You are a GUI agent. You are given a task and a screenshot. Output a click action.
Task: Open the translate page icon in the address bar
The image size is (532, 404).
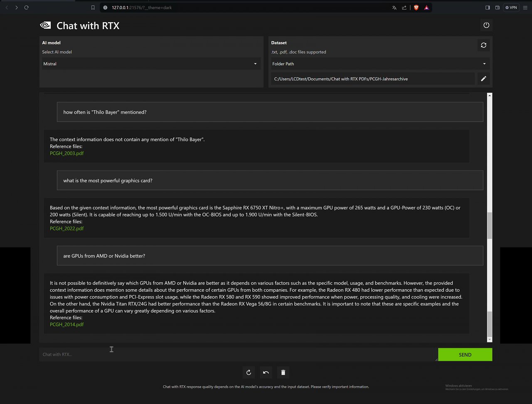pyautogui.click(x=394, y=7)
